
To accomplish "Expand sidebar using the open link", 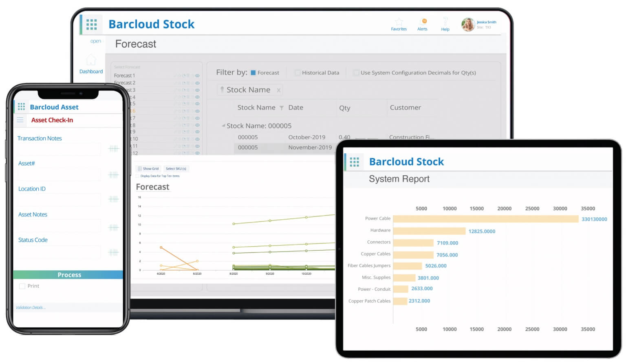I will click(x=96, y=41).
